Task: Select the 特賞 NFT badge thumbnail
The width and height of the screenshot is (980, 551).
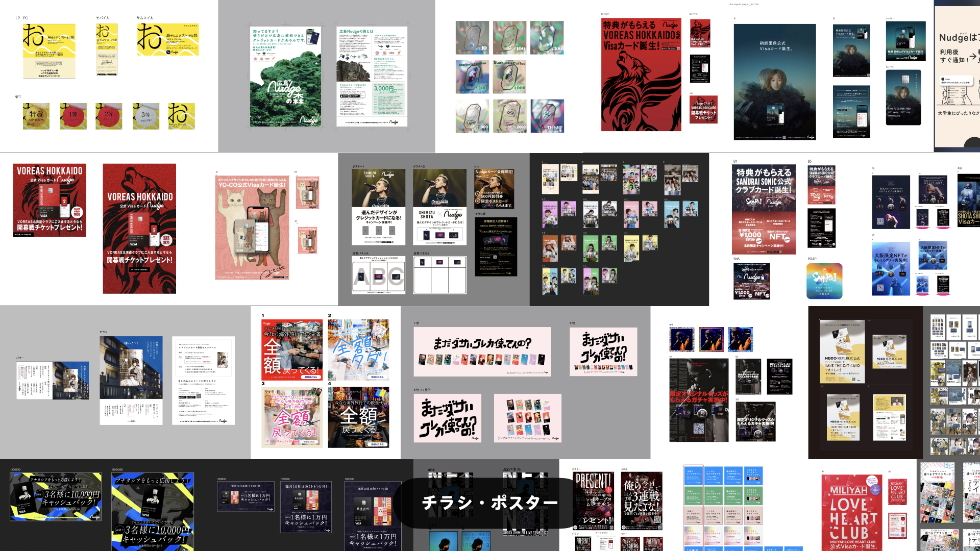Action: point(36,116)
